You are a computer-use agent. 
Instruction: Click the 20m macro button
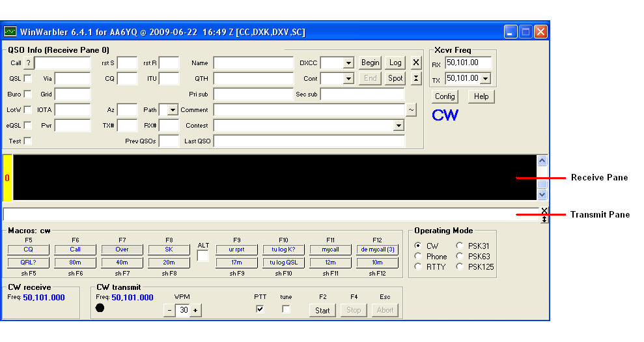(169, 263)
